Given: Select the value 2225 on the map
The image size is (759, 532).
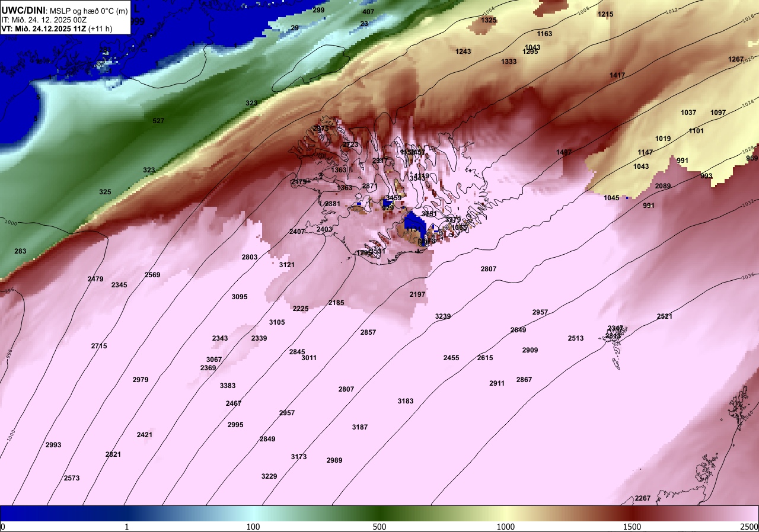Looking at the screenshot, I should coord(301,309).
